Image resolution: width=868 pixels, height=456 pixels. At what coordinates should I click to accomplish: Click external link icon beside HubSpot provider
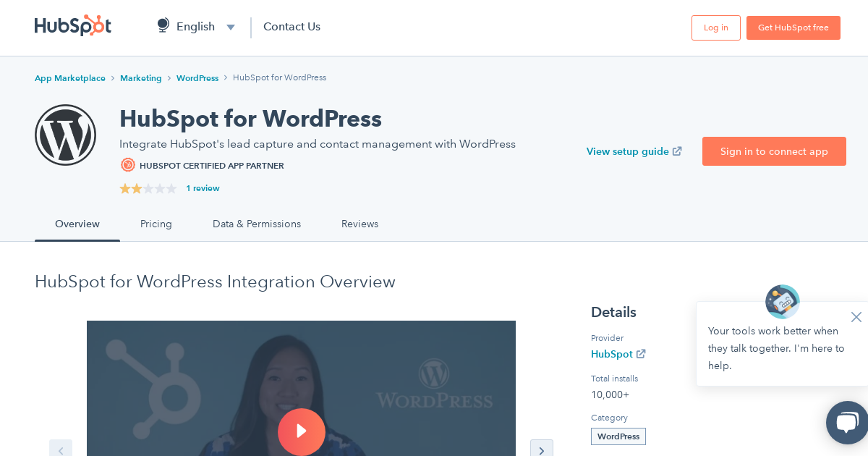tap(641, 354)
